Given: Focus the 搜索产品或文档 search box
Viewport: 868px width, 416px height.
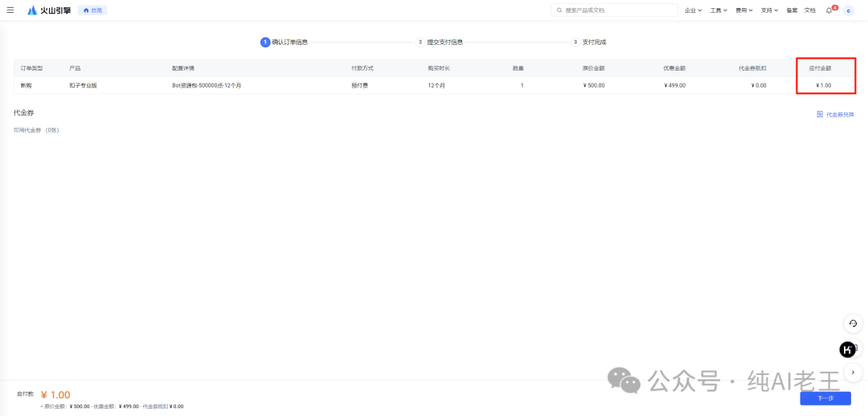Looking at the screenshot, I should tap(614, 10).
